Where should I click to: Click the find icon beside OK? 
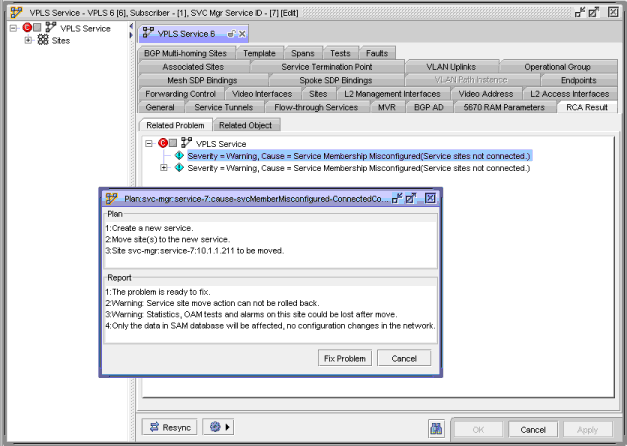[436, 428]
